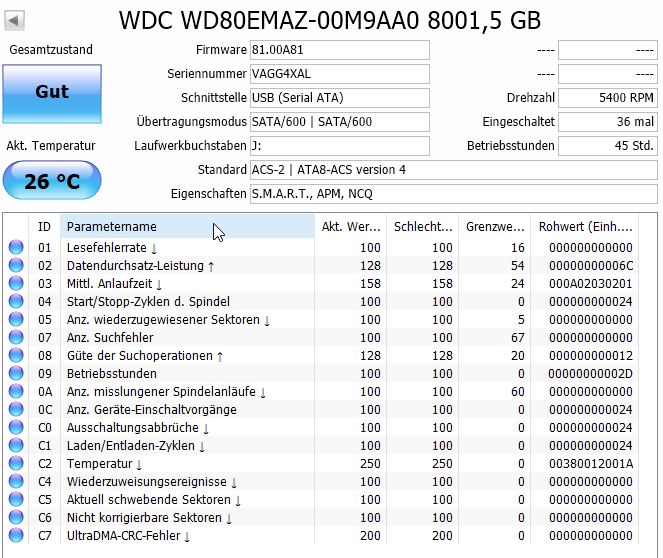This screenshot has width=663, height=558.
Task: Click the status orb for Anz. misslungener Spindelanläufe
Action: [x=16, y=391]
